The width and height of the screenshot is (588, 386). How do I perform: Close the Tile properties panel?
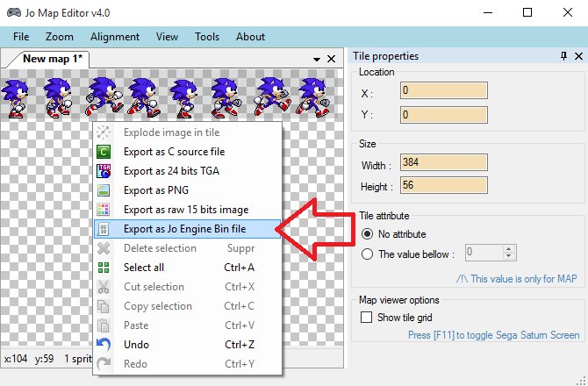point(578,56)
